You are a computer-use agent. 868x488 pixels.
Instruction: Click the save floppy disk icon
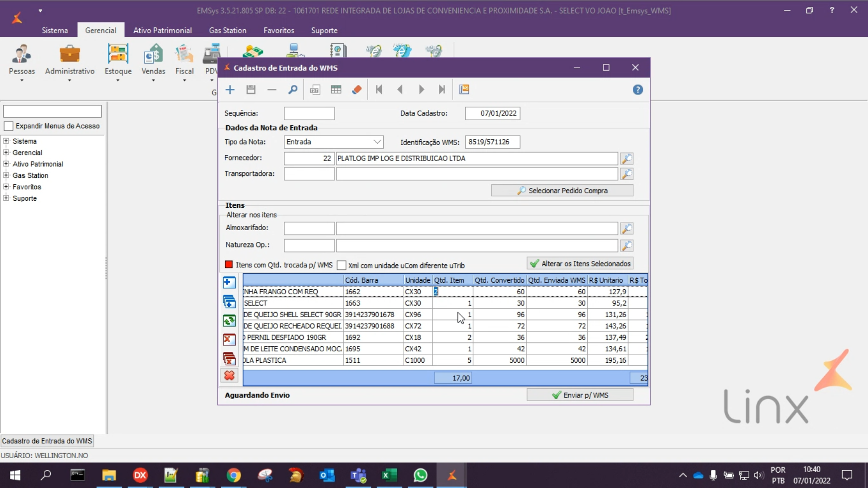251,90
